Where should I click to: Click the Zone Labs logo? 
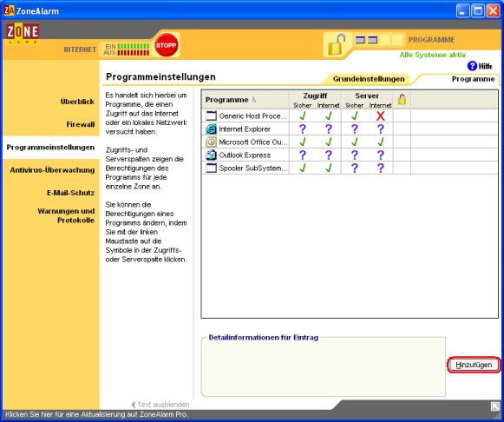click(x=23, y=33)
